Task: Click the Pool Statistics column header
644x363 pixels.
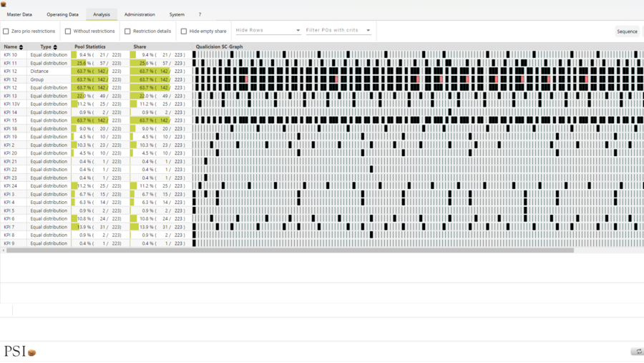Action: (90, 47)
